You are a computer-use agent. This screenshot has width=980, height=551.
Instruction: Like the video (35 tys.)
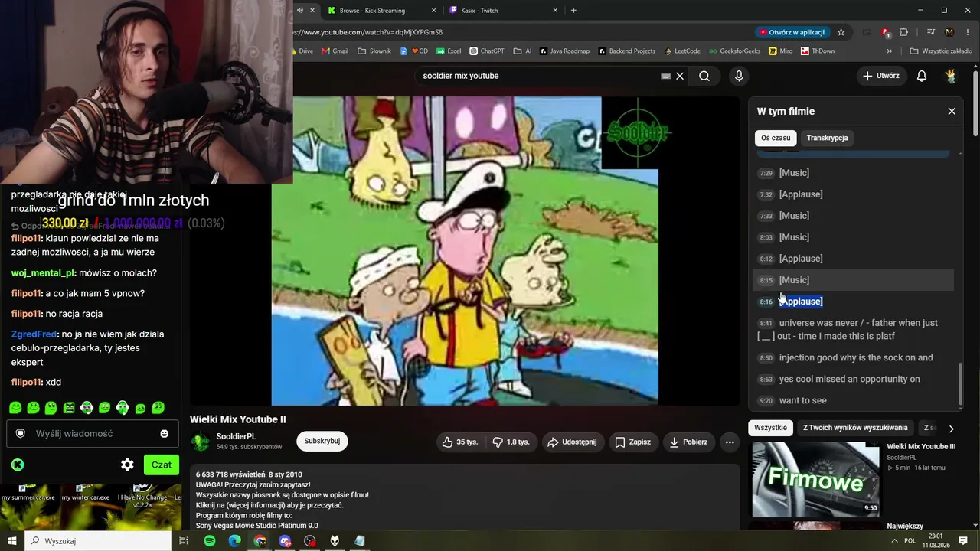[x=459, y=442]
